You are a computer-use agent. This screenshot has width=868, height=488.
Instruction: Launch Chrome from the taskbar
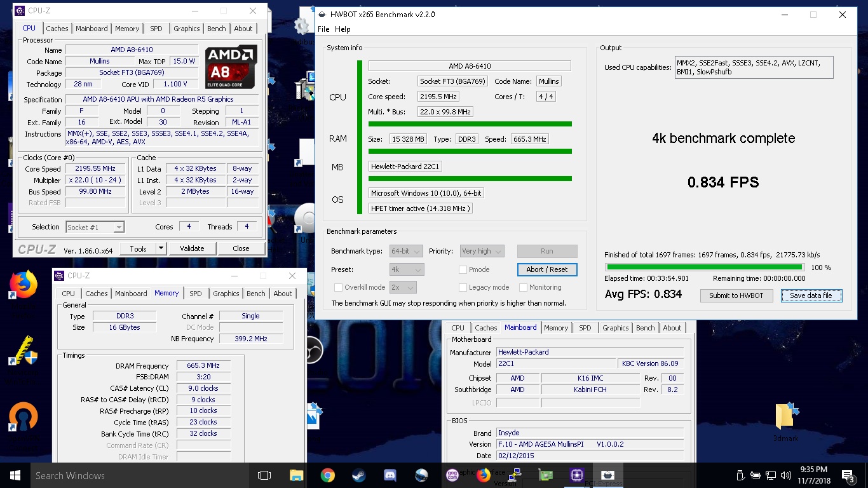327,475
